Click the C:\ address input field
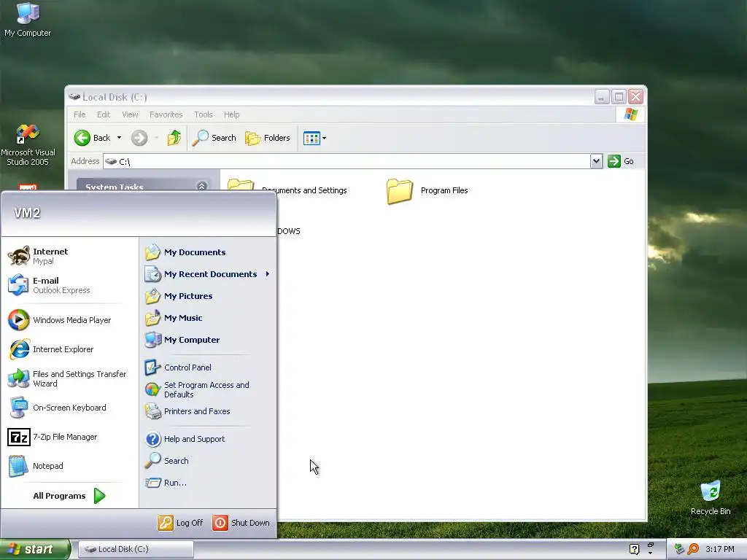 (x=347, y=161)
